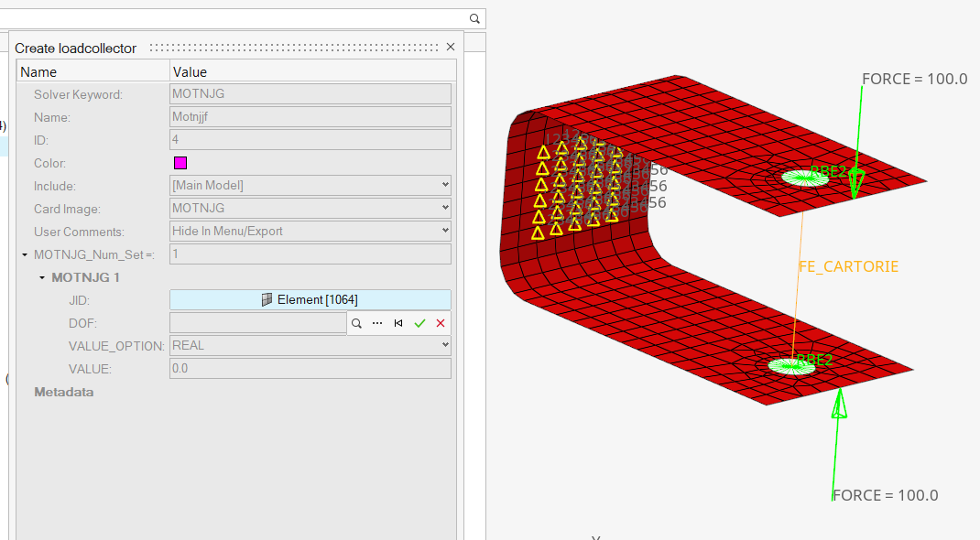Click the lower RBE2 label
Screen dimensions: 980x540
(815, 361)
